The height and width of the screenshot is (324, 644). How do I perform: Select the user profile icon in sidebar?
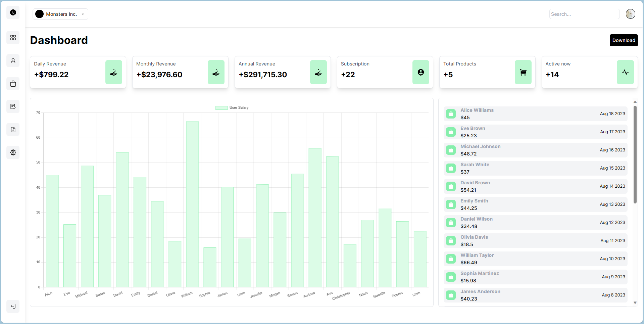coord(13,61)
